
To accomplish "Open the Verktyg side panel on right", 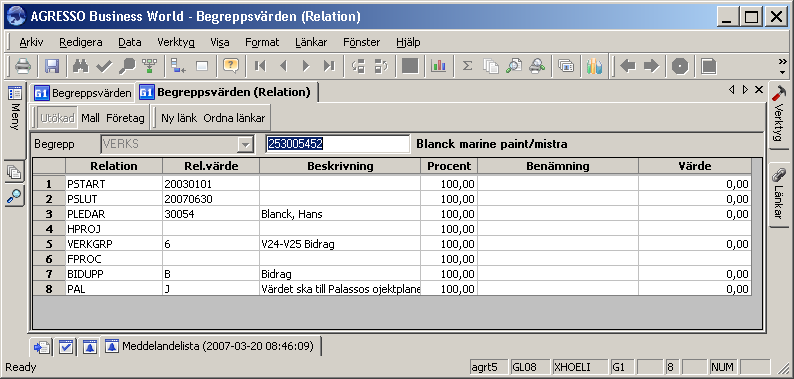I will click(778, 115).
